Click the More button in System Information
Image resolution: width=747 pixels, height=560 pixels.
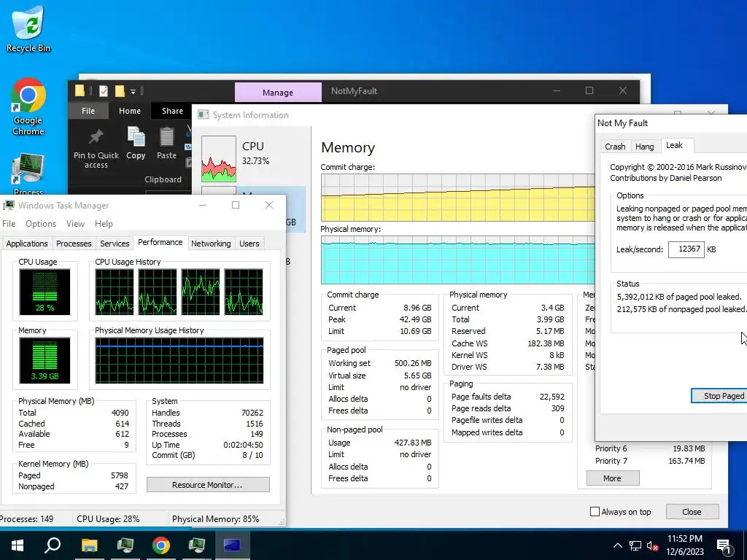612,478
